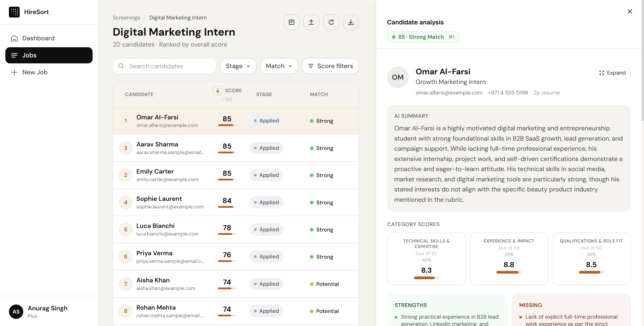644x326 pixels.
Task: Click the 85 Strong Match badge
Action: coord(423,37)
